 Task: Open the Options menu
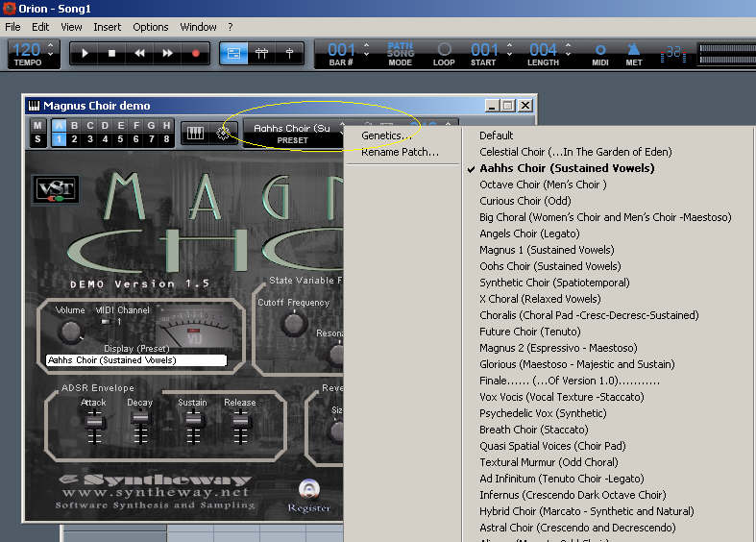pos(151,27)
